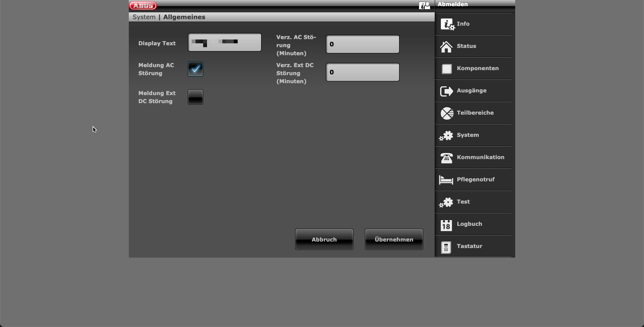
Task: Enable the Meldung Ext DC Störung checkbox
Action: coord(195,97)
